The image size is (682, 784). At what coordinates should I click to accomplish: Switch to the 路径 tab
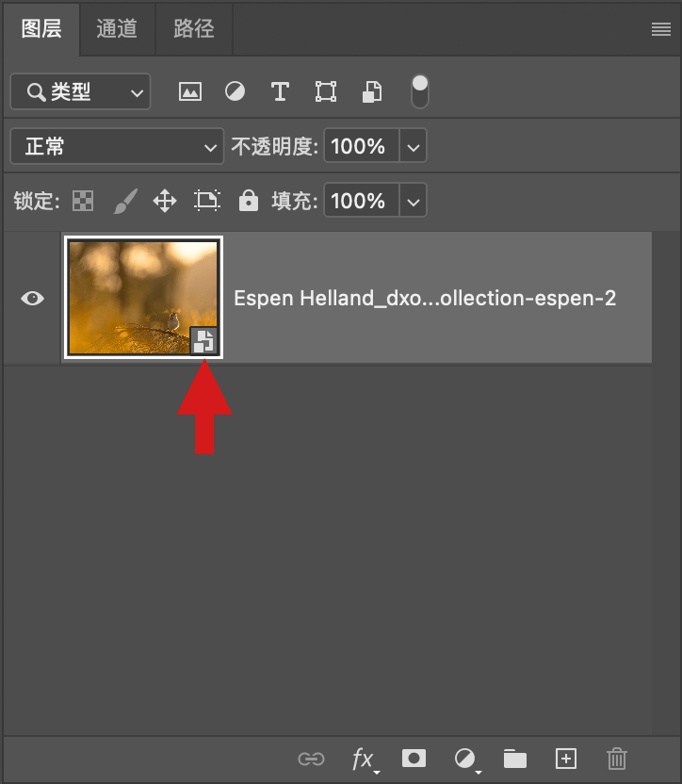coord(194,28)
